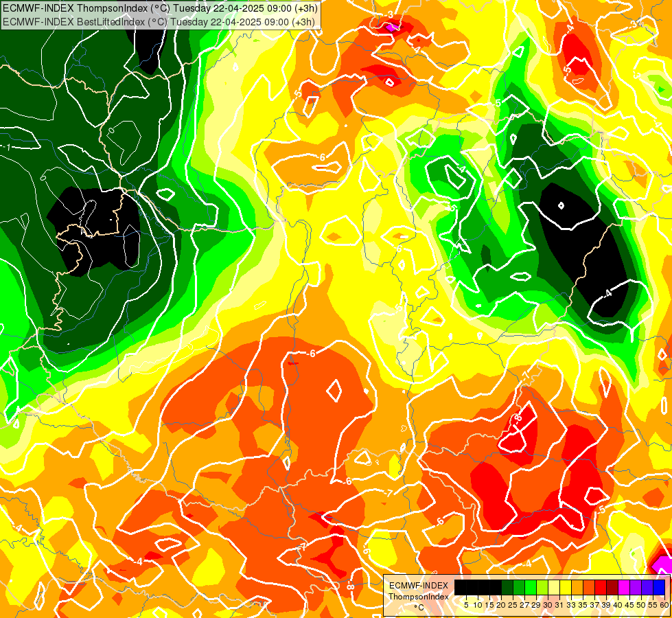Image resolution: width=672 pixels, height=618 pixels.
Task: Click the ThompsonIndex label in the legend
Action: (x=419, y=597)
